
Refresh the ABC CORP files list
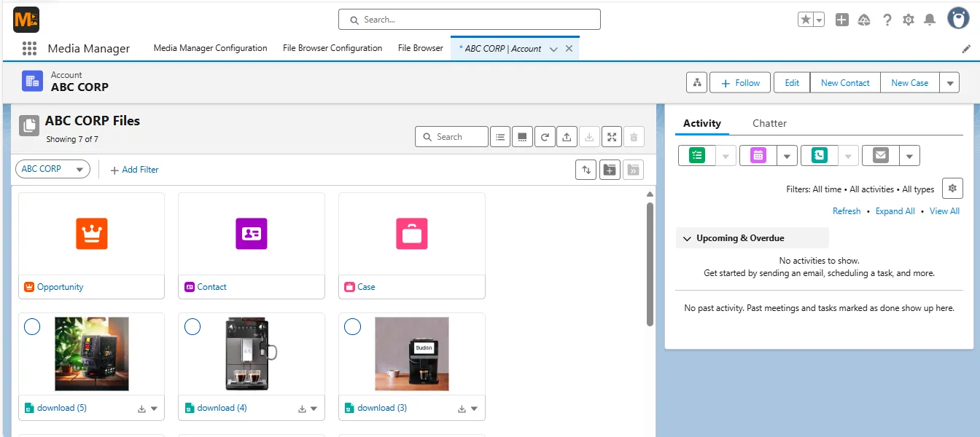(x=544, y=136)
